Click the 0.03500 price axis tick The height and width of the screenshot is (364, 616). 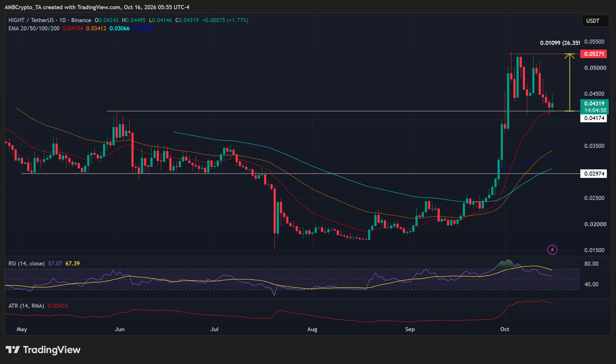[594, 146]
